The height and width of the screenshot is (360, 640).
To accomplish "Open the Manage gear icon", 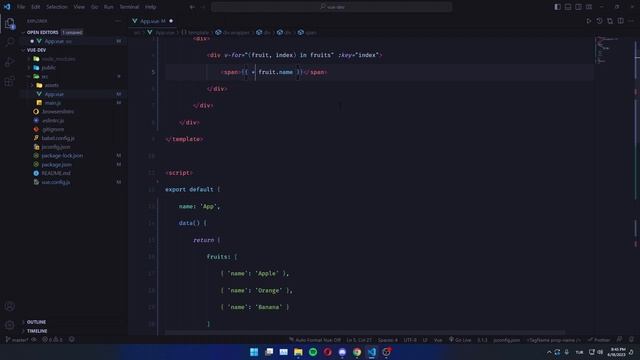I will click(x=10, y=325).
